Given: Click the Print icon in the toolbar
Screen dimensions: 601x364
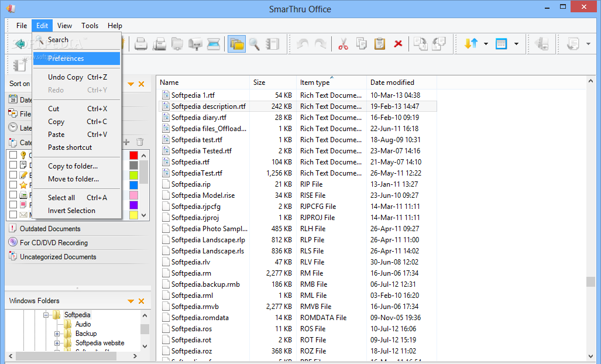Looking at the screenshot, I should click(141, 44).
